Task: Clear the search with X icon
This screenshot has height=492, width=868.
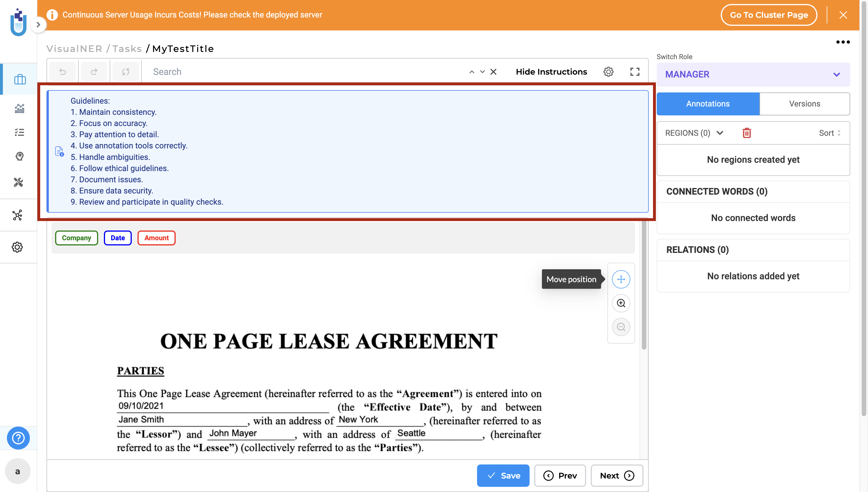Action: [493, 72]
